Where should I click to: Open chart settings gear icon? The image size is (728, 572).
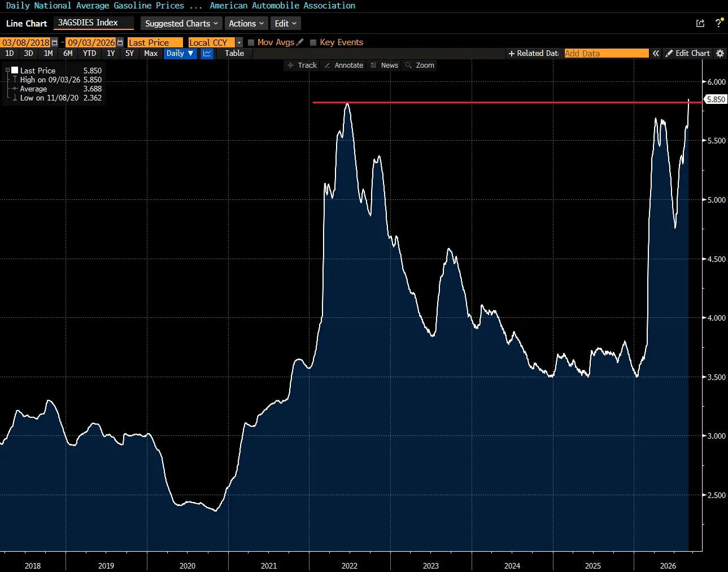coord(720,53)
